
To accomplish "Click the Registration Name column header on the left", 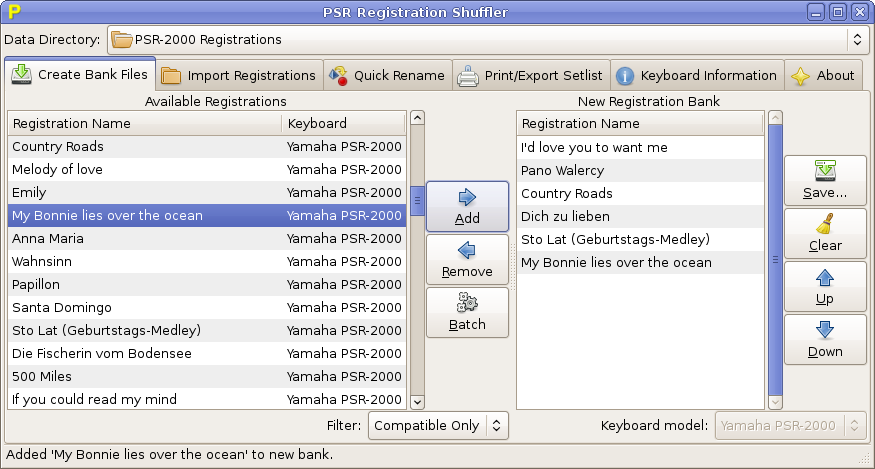I will [145, 124].
